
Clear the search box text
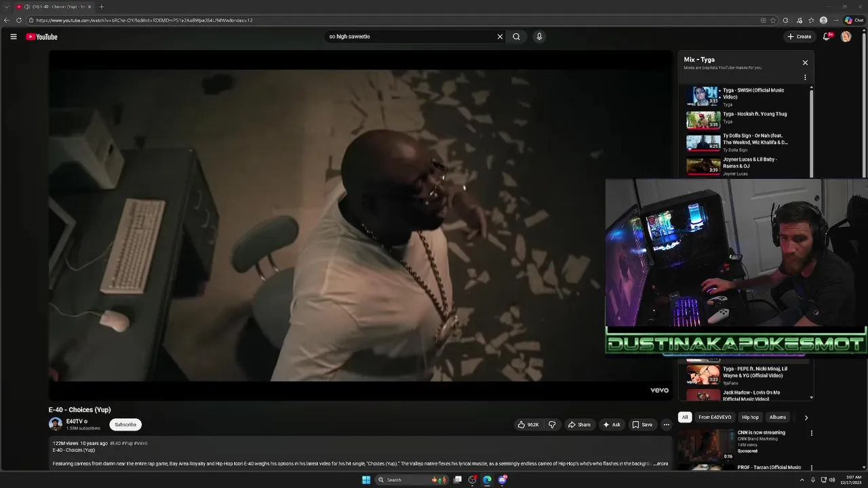tap(500, 37)
